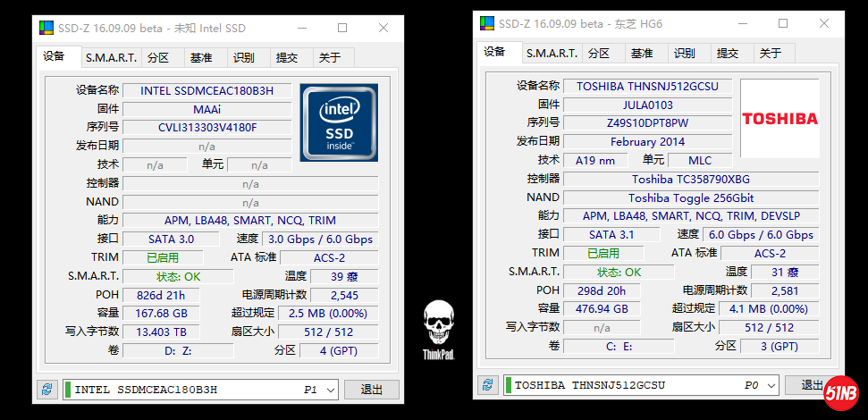Viewport: 868px width, 420px height.
Task: Switch to 分区 tab in Toshiba window
Action: 598,54
